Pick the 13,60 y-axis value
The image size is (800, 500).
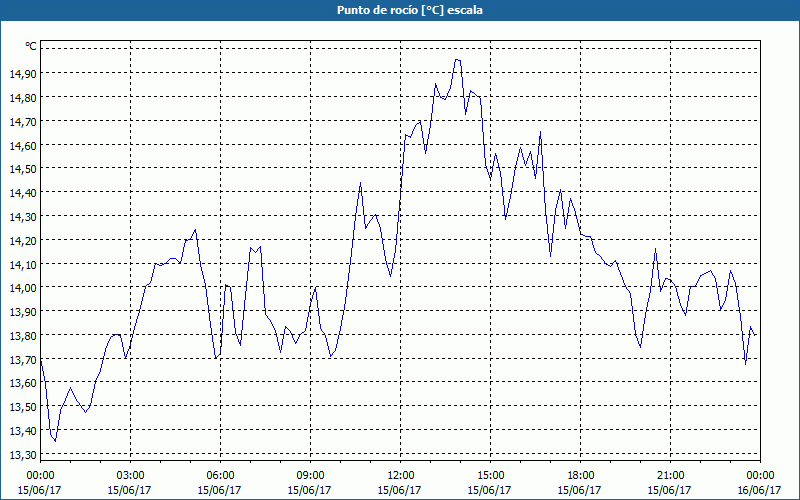(x=23, y=383)
